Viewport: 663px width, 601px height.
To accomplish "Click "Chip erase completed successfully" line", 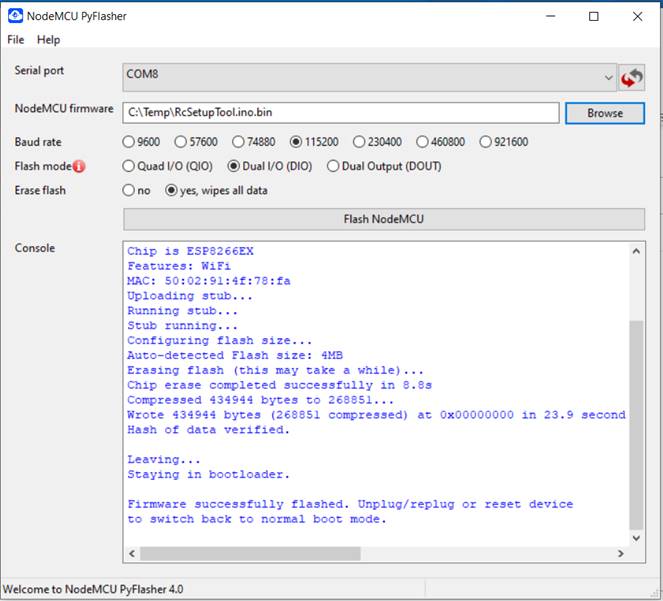I will 279,385.
